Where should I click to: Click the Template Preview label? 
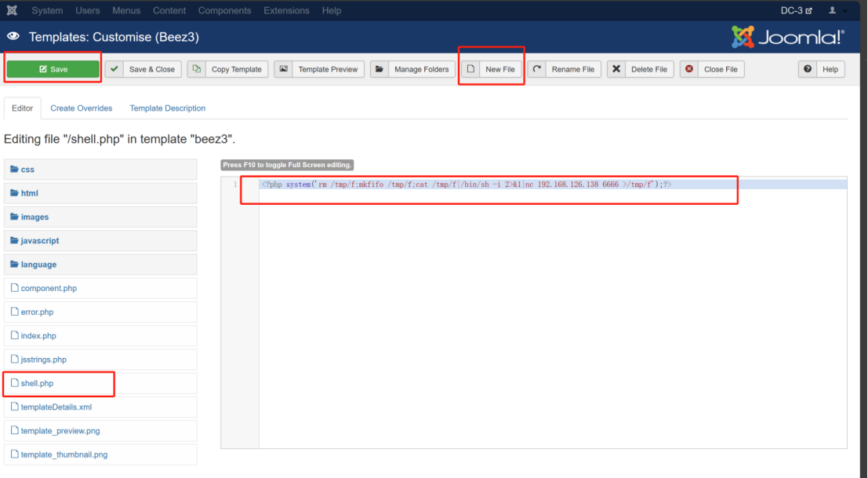(x=328, y=69)
